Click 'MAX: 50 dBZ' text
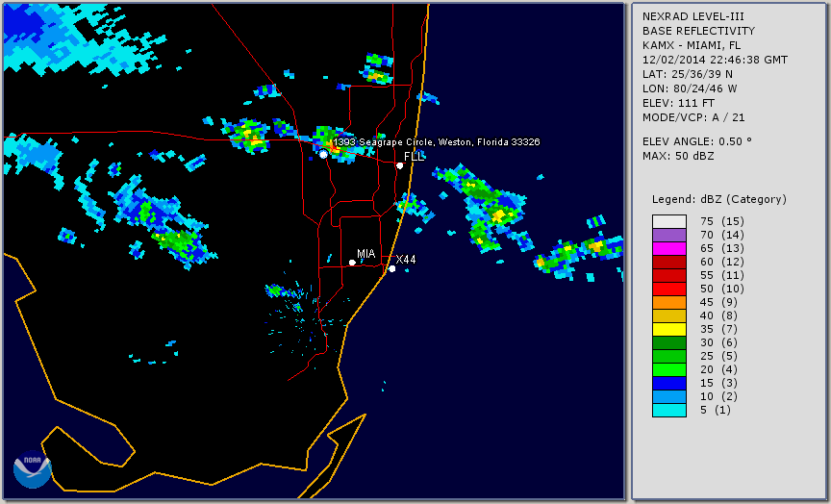831x504 pixels. (x=678, y=156)
